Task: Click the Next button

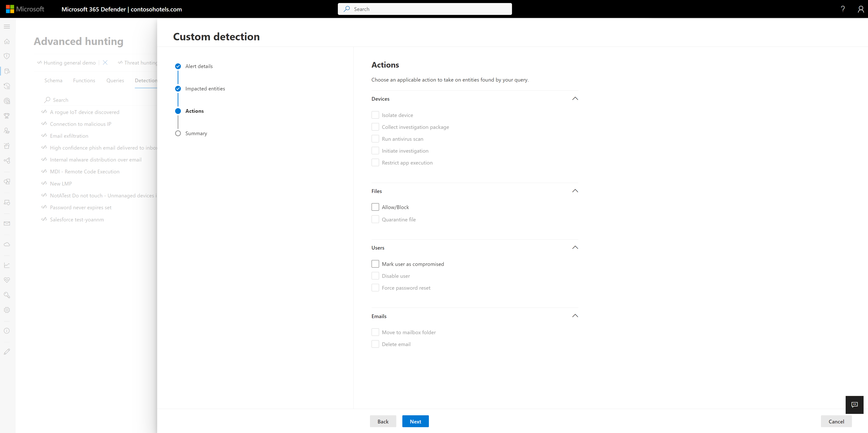Action: tap(415, 421)
